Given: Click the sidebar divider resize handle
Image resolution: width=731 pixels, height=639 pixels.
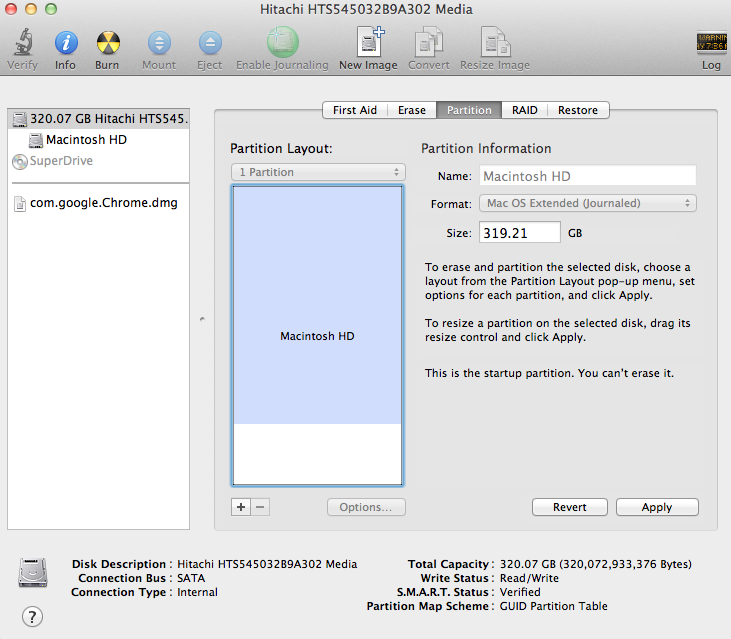Looking at the screenshot, I should [202, 319].
